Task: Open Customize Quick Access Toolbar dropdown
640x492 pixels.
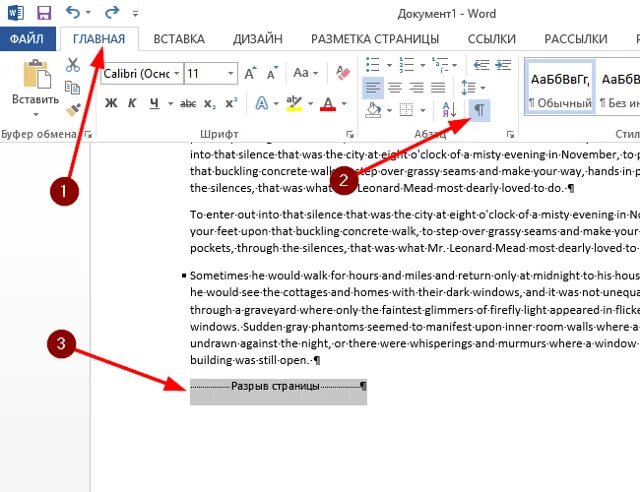Action: point(136,14)
